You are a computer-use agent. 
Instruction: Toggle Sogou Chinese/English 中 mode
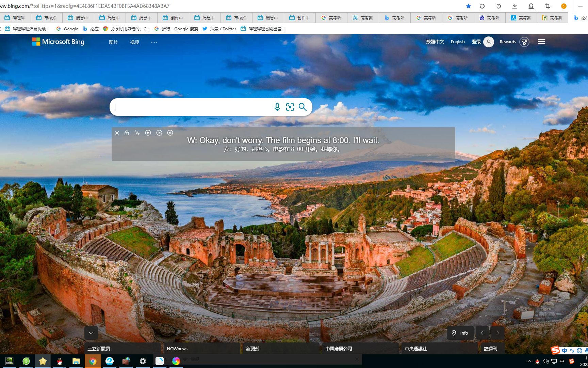pyautogui.click(x=565, y=350)
